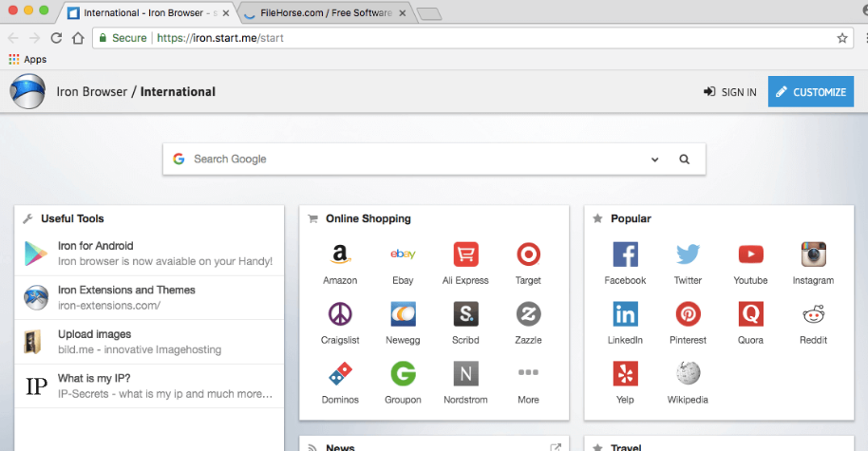Screen dimensions: 868x451
Task: Open the Facebook icon
Action: tap(625, 254)
